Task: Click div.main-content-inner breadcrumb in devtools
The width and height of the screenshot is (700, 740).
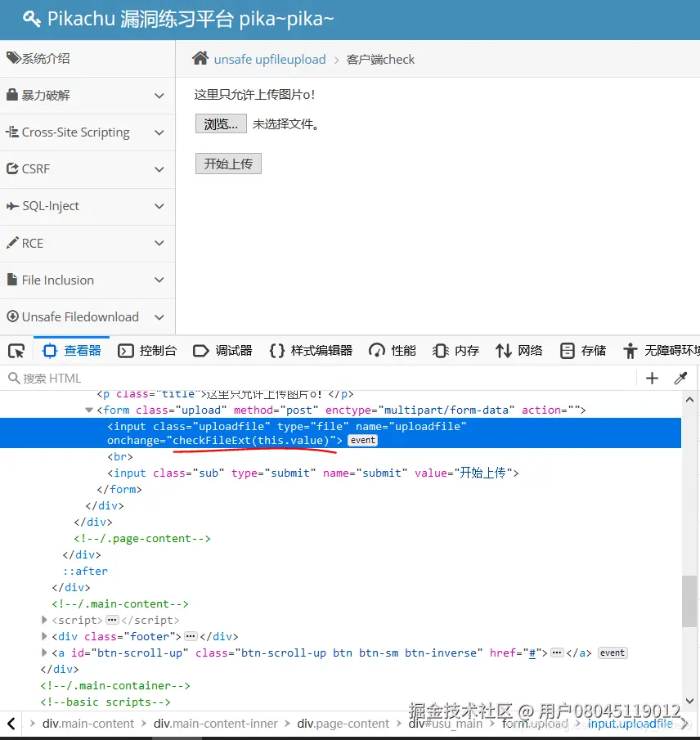Action: click(x=216, y=724)
